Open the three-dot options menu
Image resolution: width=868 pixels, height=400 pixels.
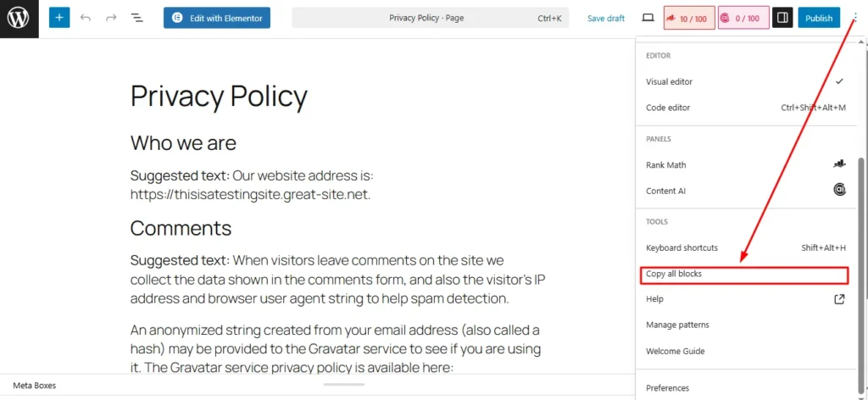pyautogui.click(x=855, y=18)
